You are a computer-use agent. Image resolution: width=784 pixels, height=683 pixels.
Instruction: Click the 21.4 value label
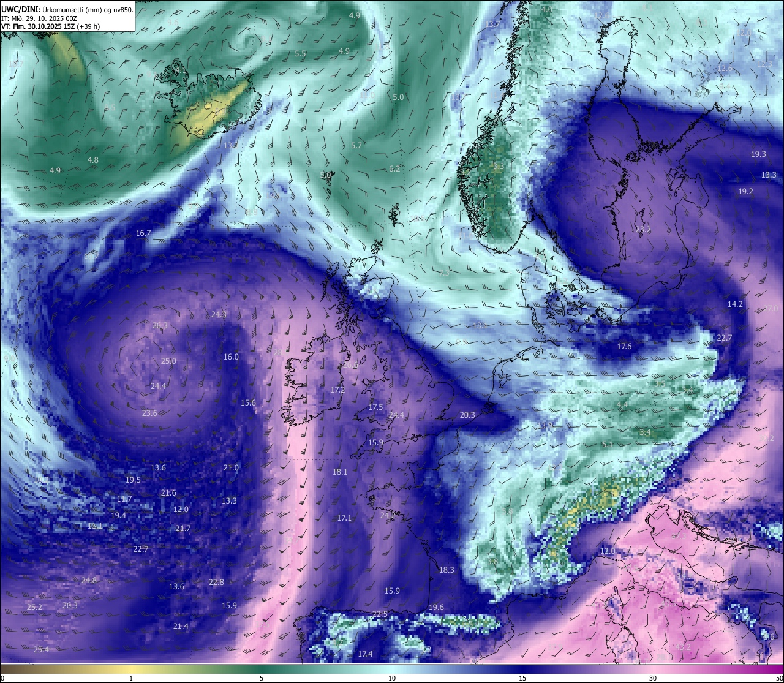coord(181,626)
